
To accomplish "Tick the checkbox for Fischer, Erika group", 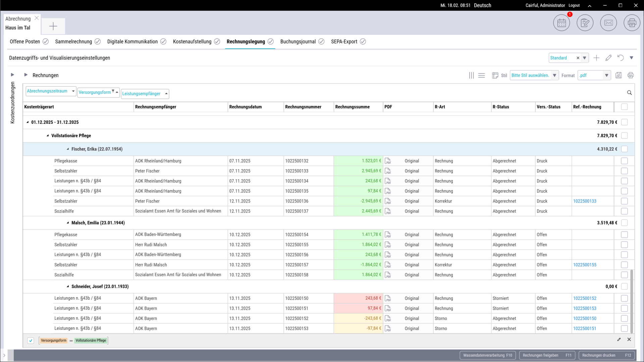I will click(x=624, y=149).
